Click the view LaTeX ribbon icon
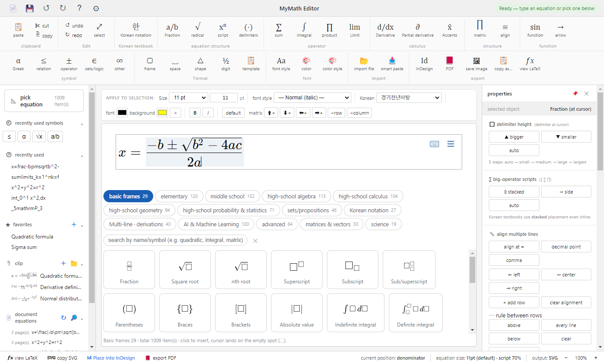Image resolution: width=604 pixels, height=364 pixels. point(530,64)
